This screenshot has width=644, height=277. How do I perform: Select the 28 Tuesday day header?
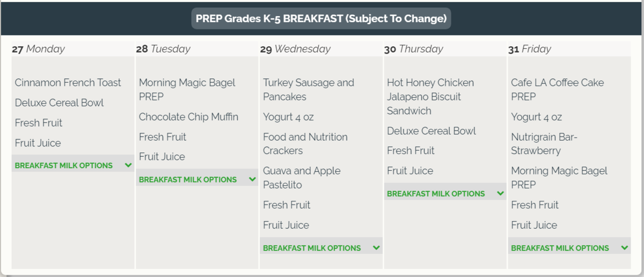point(163,49)
